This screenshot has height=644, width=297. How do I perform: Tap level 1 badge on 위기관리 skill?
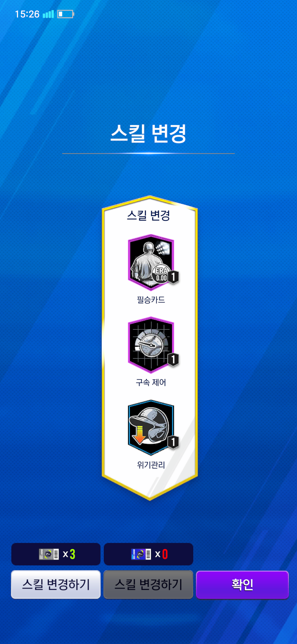pyautogui.click(x=173, y=442)
